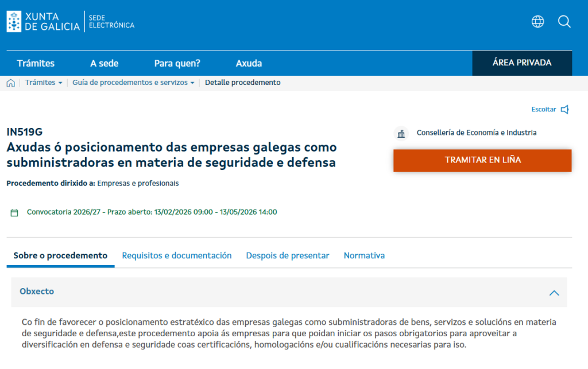The image size is (588, 369).
Task: Enter the Área Privada
Action: pos(521,63)
